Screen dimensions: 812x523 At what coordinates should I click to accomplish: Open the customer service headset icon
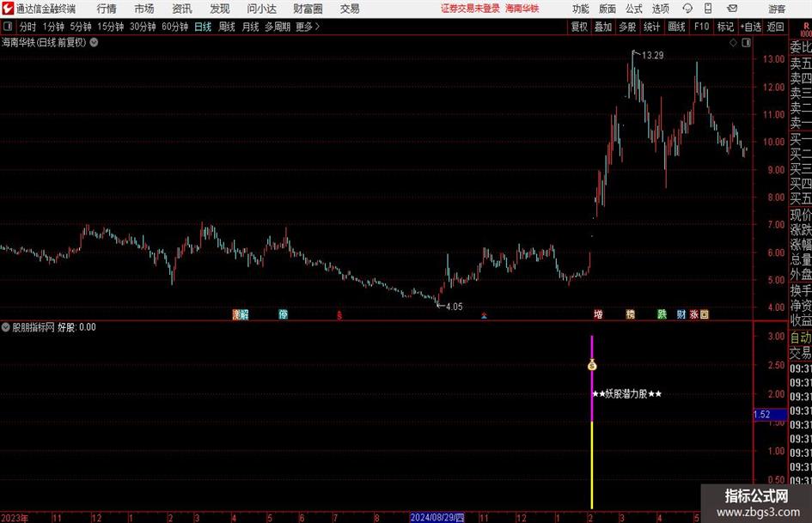tap(687, 9)
